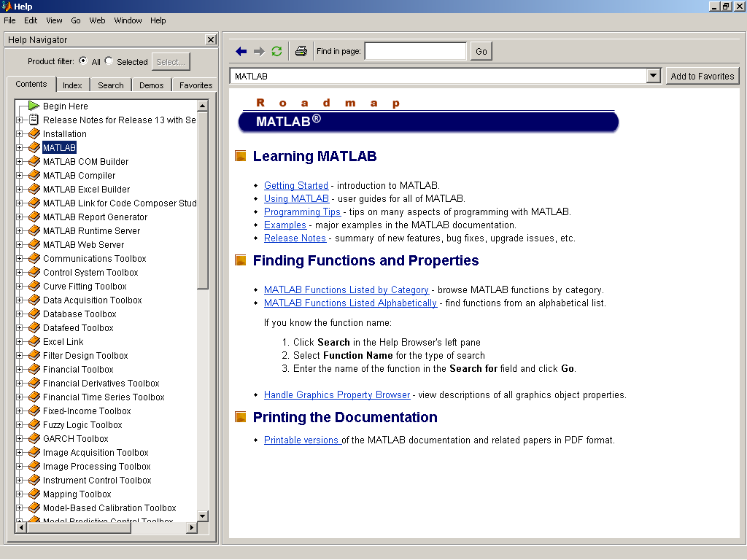Open the Go menu
The width and height of the screenshot is (747, 560).
76,20
